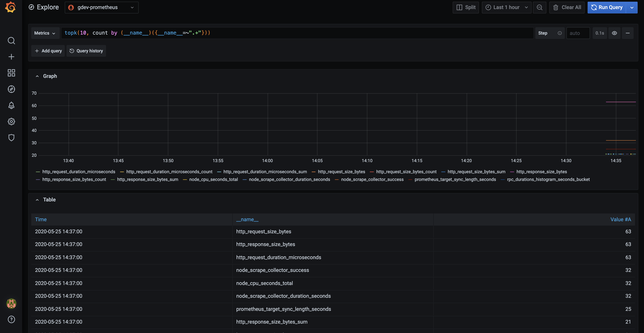Open the dashboard Search icon
Viewport: 644px width, 333px height.
coord(11,40)
